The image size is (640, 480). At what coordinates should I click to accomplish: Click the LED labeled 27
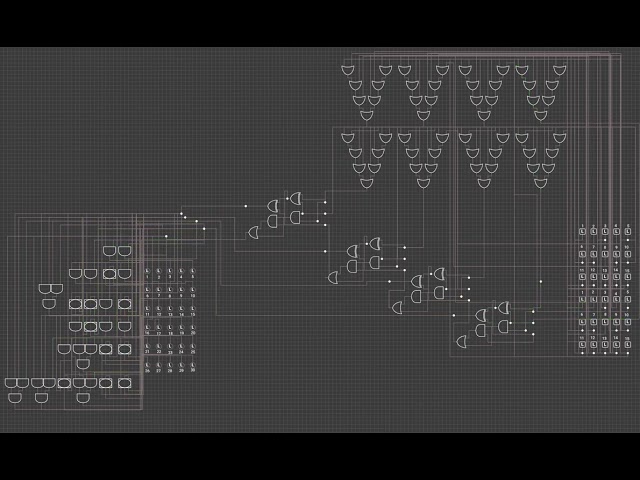tap(159, 365)
